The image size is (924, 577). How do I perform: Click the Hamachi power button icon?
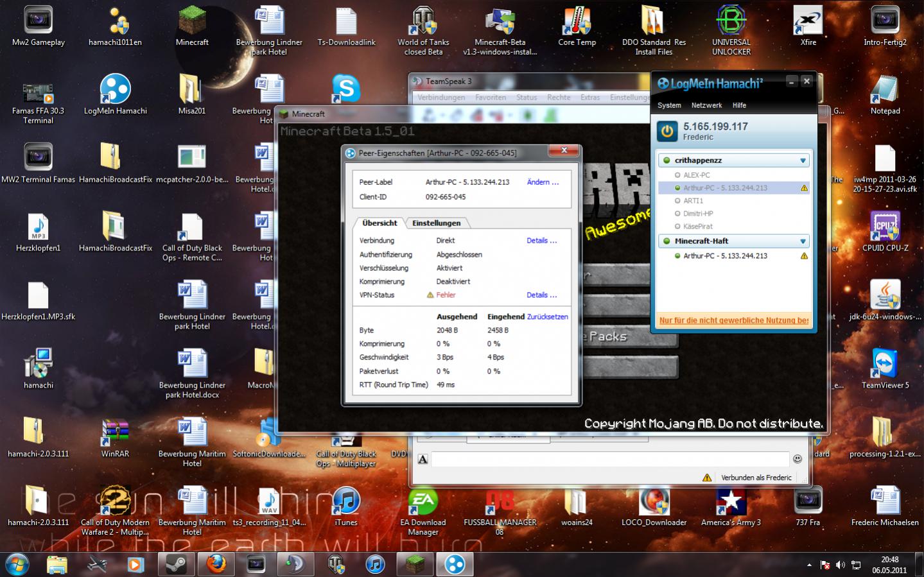(667, 132)
